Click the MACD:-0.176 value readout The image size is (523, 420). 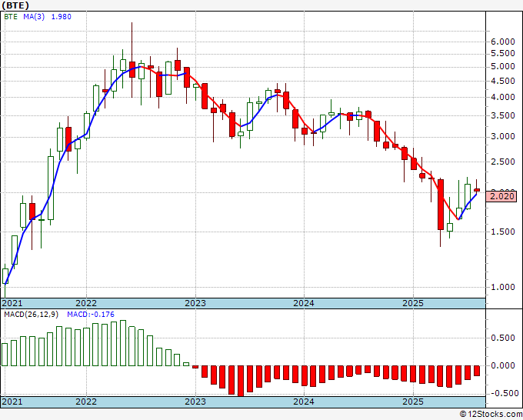coord(91,315)
